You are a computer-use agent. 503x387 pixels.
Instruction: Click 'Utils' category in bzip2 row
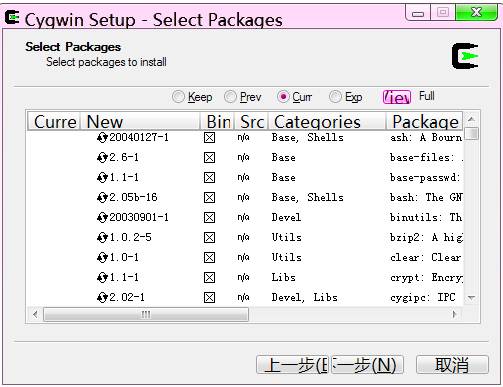click(x=286, y=237)
